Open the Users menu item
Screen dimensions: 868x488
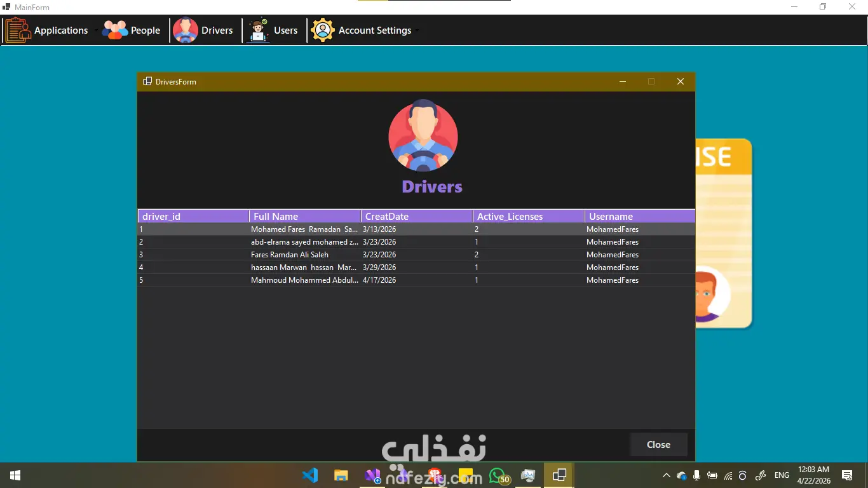(x=274, y=30)
